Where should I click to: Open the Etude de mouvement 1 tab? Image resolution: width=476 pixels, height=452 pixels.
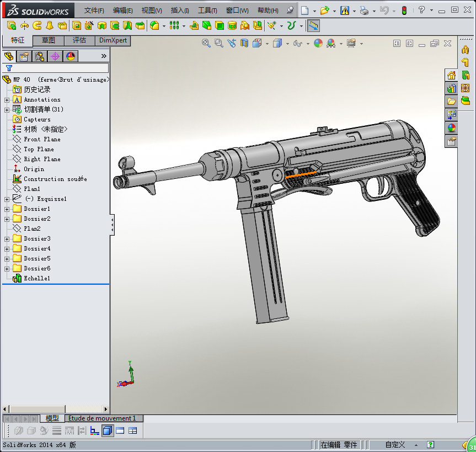pos(101,418)
